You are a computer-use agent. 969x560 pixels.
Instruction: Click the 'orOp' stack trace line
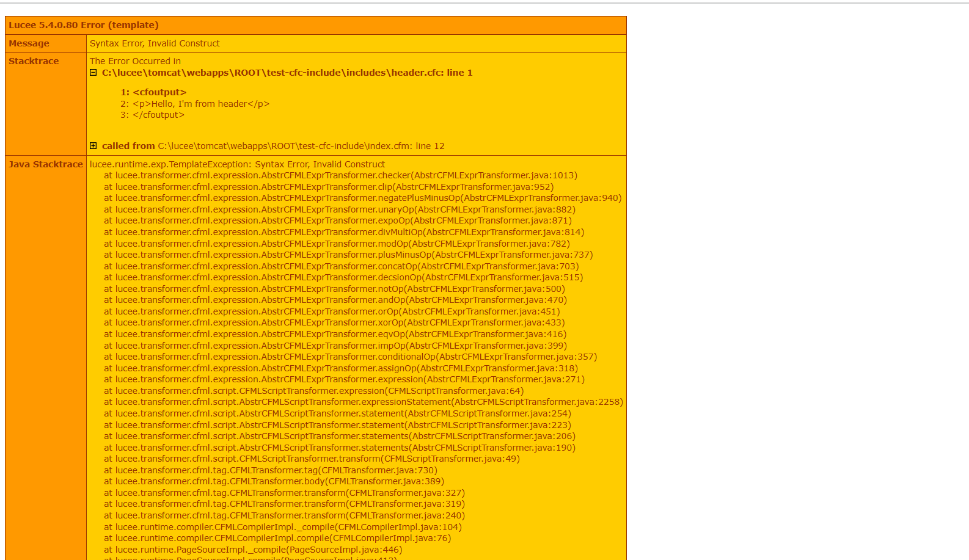pyautogui.click(x=332, y=311)
